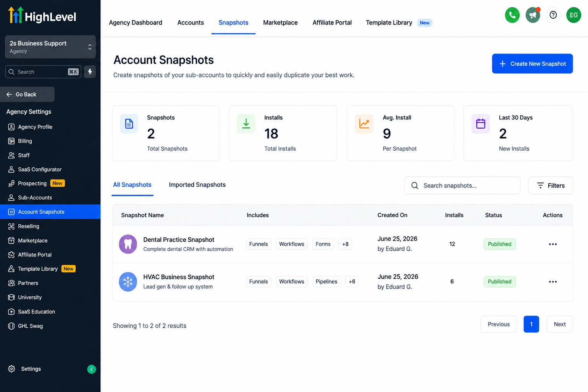The width and height of the screenshot is (588, 392).
Task: Click the SaaS Configurator sidebar icon
Action: tap(11, 169)
